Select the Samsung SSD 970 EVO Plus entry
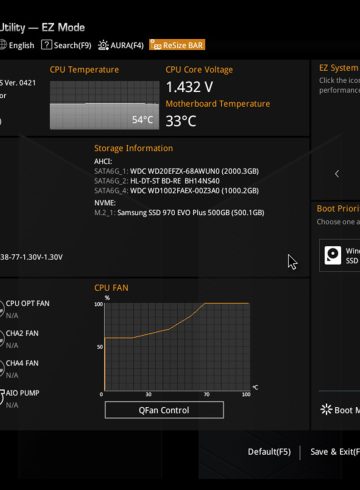This screenshot has height=490, width=360. (179, 212)
